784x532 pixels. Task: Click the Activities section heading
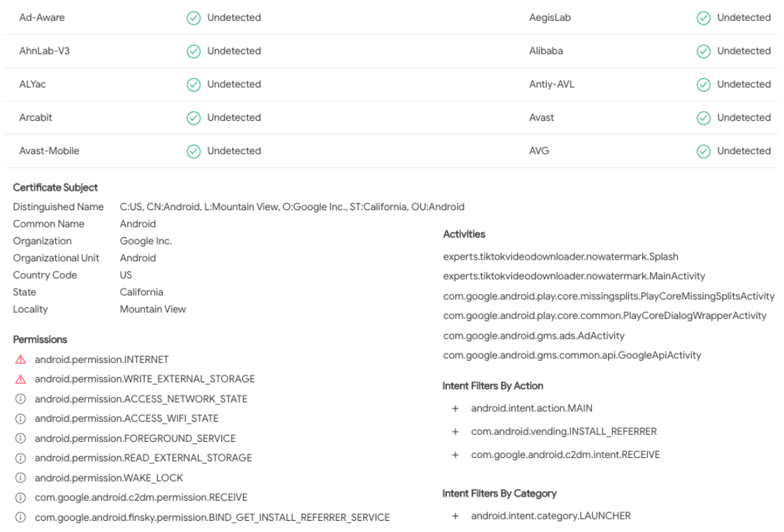pyautogui.click(x=464, y=234)
